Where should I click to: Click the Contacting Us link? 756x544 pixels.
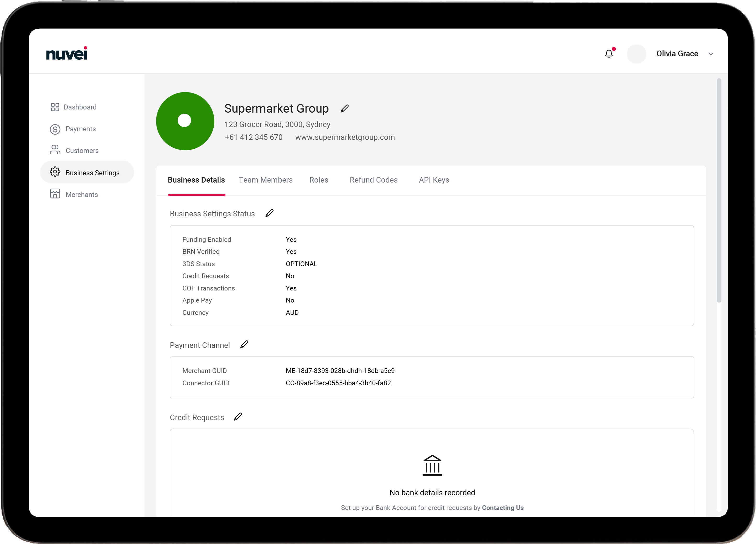503,508
